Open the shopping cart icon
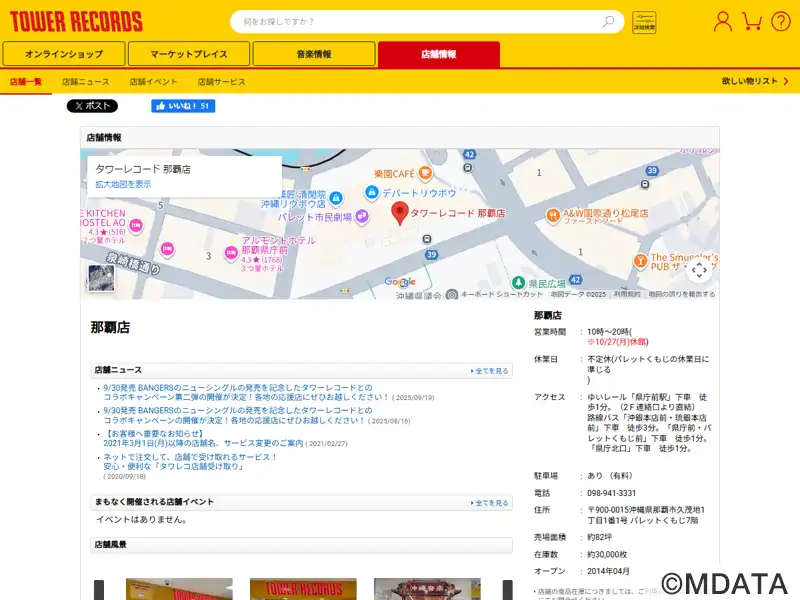Screen dimensions: 800x600 coord(753,21)
